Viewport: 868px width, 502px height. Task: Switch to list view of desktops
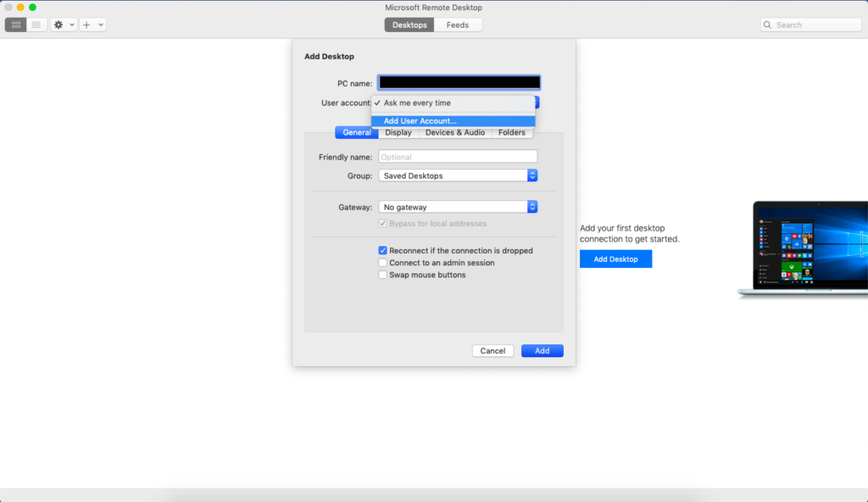36,25
